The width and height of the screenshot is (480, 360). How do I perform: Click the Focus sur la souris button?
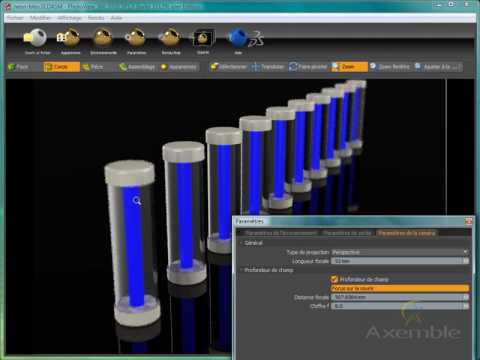tap(400, 288)
